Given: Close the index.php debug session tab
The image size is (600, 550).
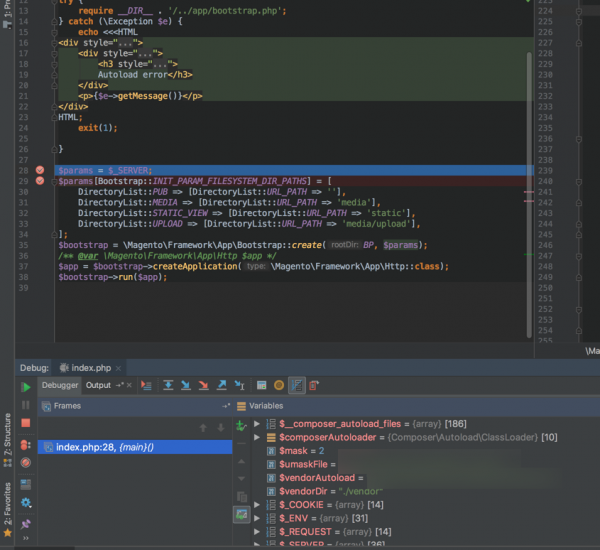Looking at the screenshot, I should pos(118,368).
